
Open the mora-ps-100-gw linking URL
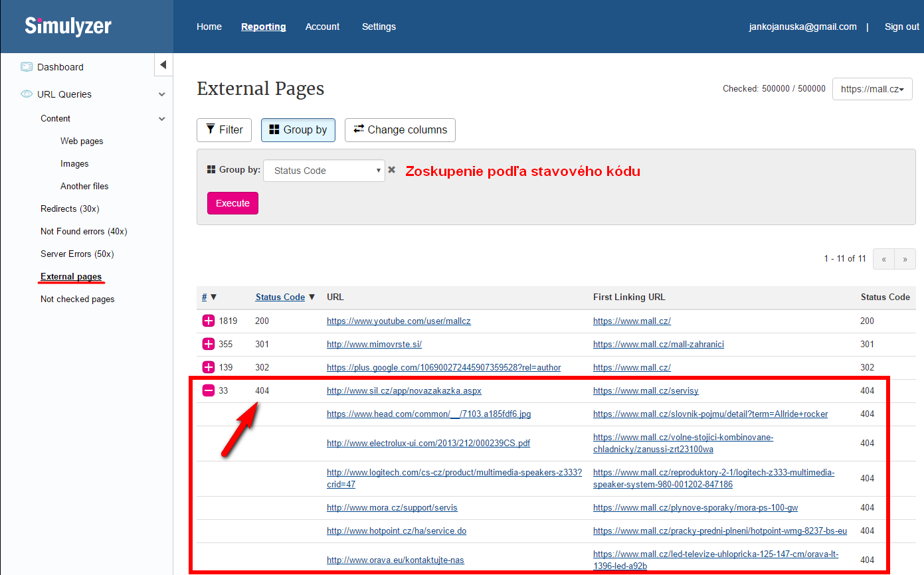click(x=695, y=507)
